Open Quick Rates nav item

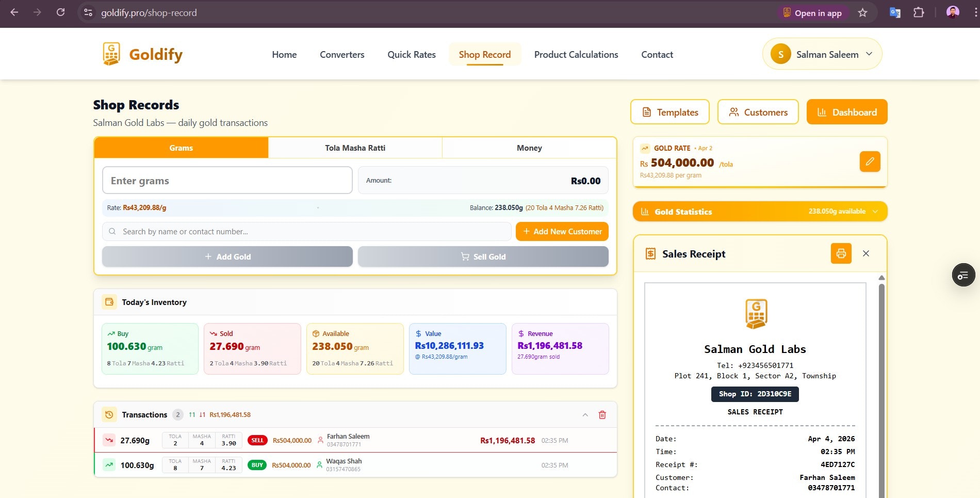pyautogui.click(x=412, y=55)
